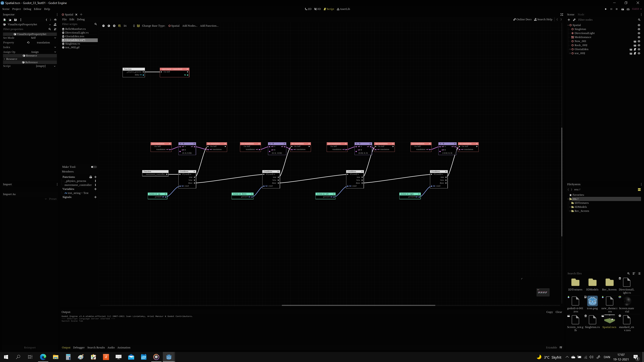
Task: Click the zoom reset icon in script editor
Action: point(109,26)
